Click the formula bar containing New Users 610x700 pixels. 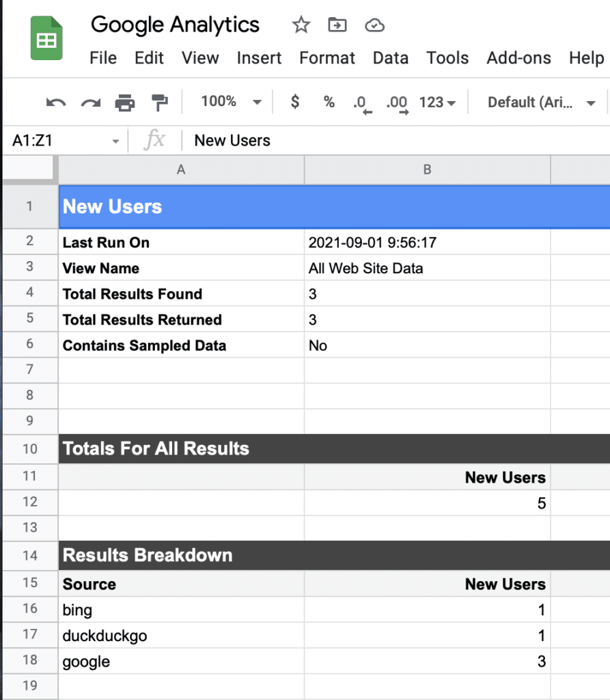pyautogui.click(x=397, y=141)
